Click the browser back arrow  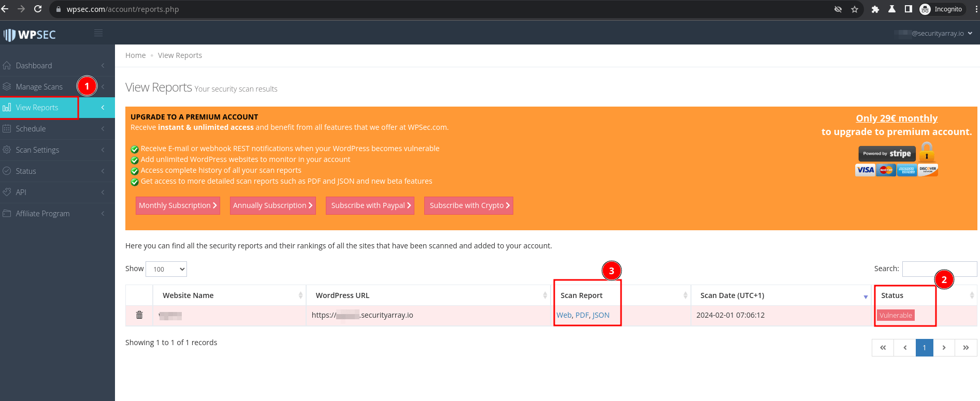[x=5, y=9]
